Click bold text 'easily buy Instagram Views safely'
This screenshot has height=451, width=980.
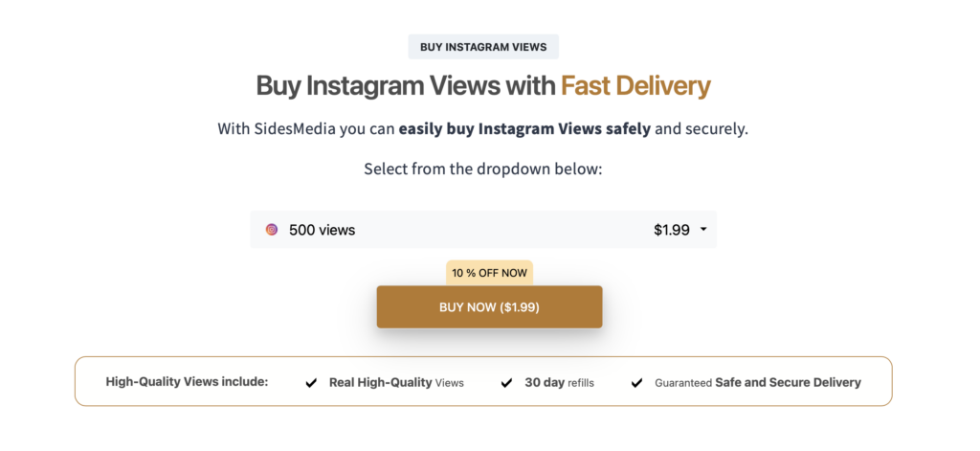point(524,128)
